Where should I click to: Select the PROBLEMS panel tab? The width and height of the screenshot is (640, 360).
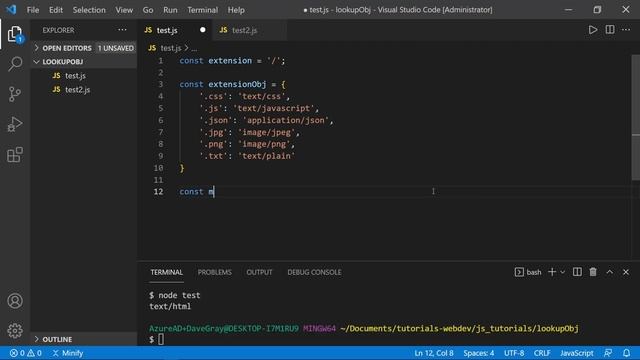point(215,272)
